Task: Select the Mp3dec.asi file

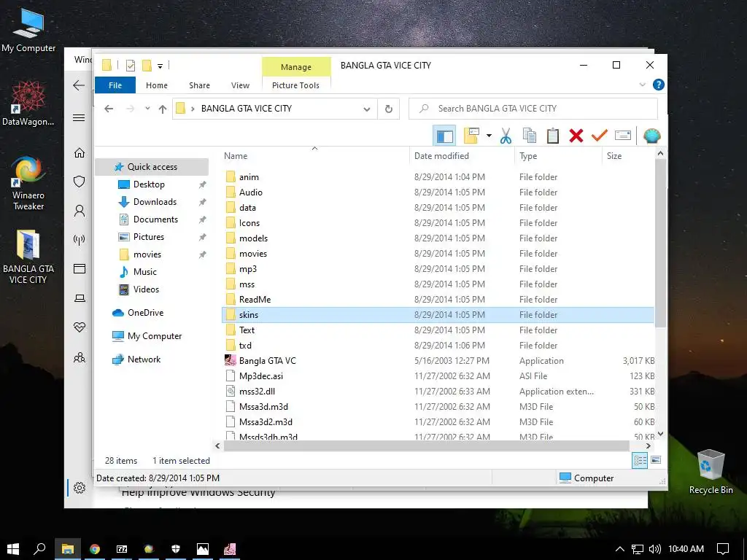Action: pyautogui.click(x=438, y=376)
